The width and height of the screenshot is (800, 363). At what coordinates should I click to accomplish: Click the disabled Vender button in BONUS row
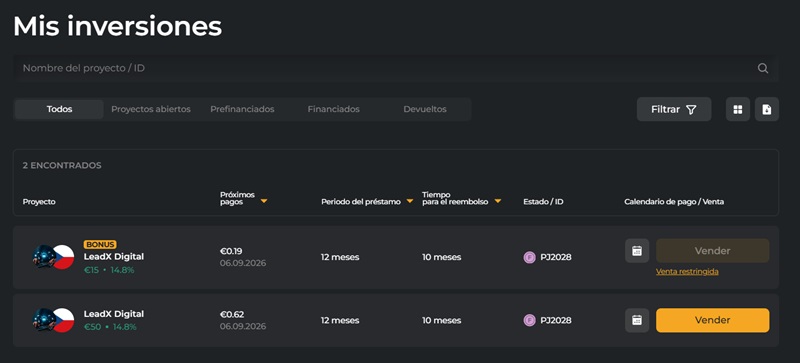713,251
